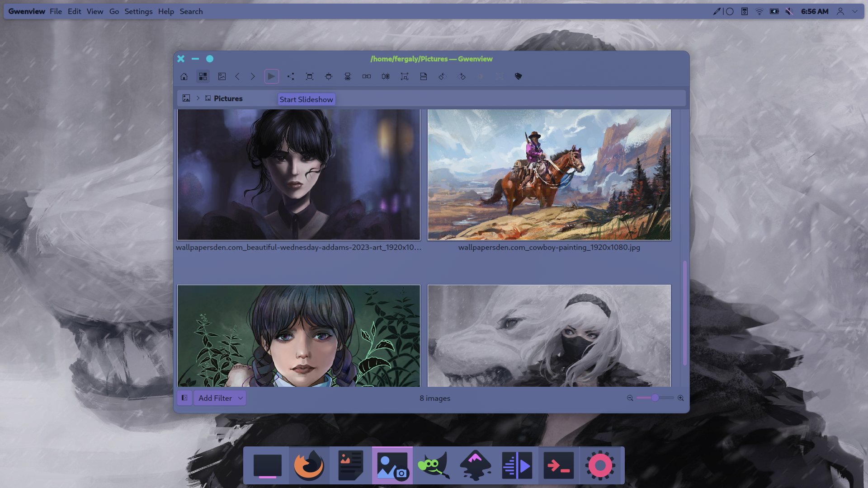Viewport: 868px width, 488px height.
Task: Open the File menu
Action: pos(56,11)
